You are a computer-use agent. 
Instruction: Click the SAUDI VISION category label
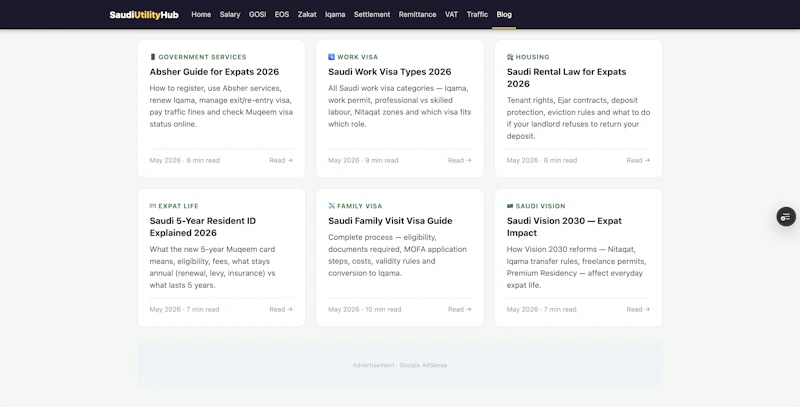tap(540, 206)
